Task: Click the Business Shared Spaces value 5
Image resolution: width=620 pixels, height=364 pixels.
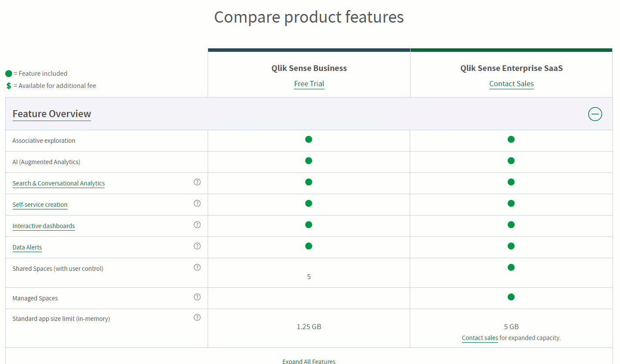Action: click(x=309, y=276)
